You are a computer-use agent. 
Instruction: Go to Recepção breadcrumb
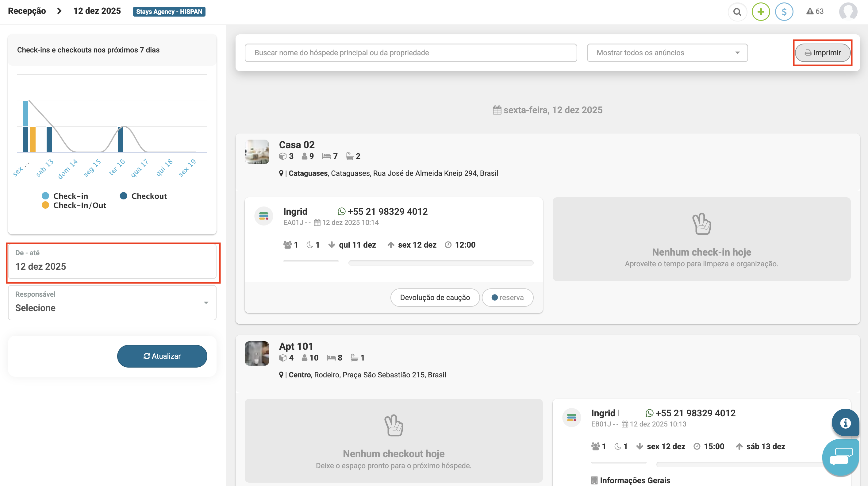[27, 11]
